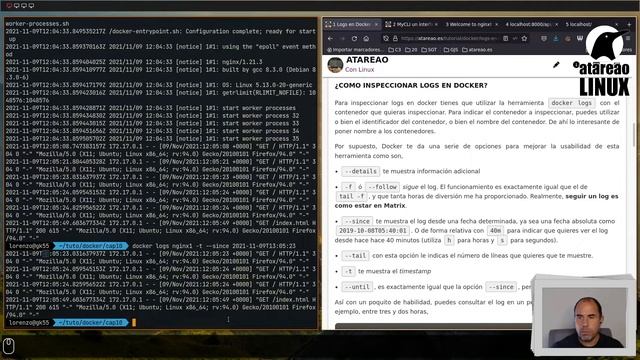Click the web page vertical scrollbar
This screenshot has height=360, width=640.
click(x=633, y=135)
